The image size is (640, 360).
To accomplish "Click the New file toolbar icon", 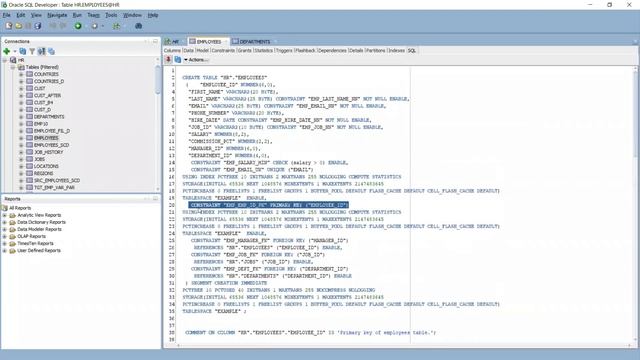I will click(9, 26).
